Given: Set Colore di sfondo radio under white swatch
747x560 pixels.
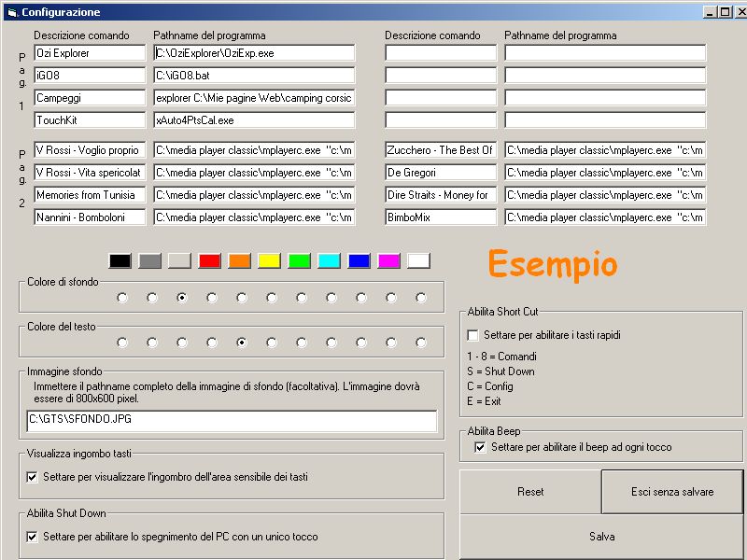Looking at the screenshot, I should 421,298.
